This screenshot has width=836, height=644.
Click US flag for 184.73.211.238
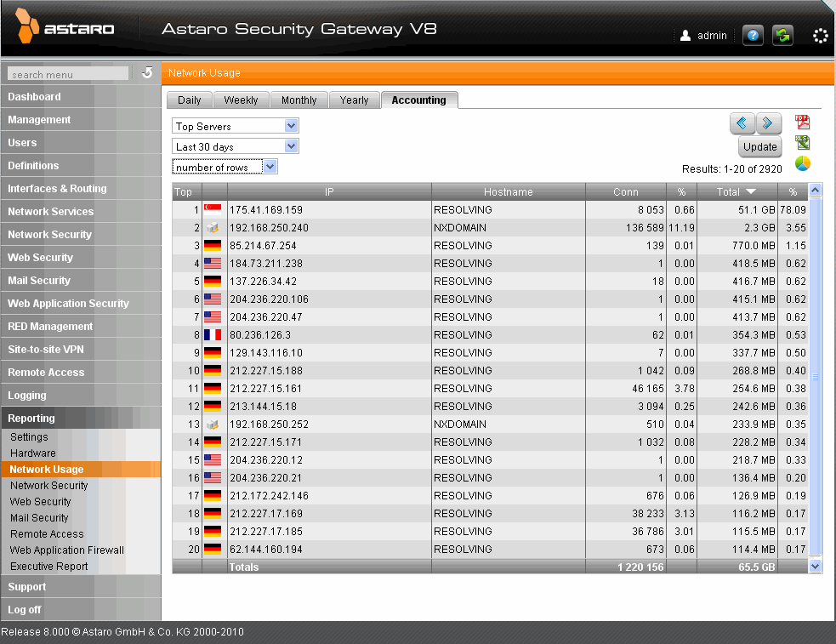point(213,264)
